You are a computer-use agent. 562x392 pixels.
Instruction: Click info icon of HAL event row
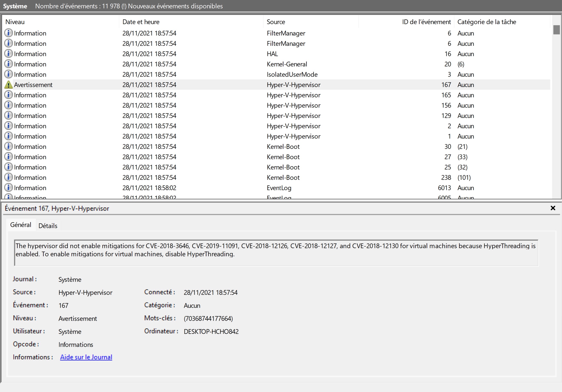tap(8, 54)
